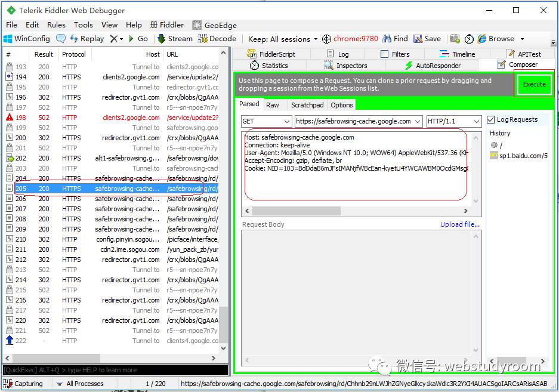The width and height of the screenshot is (559, 392).
Task: Click the Replay toolbar button
Action: (x=87, y=39)
